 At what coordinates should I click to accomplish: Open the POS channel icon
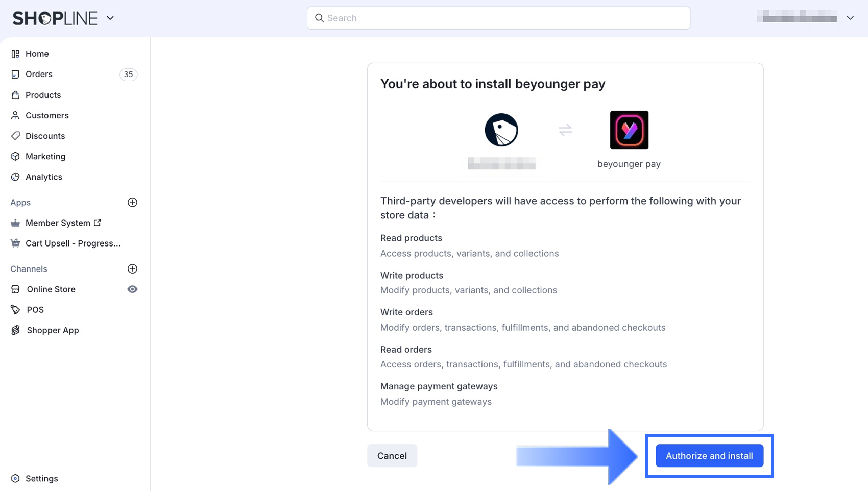(15, 310)
